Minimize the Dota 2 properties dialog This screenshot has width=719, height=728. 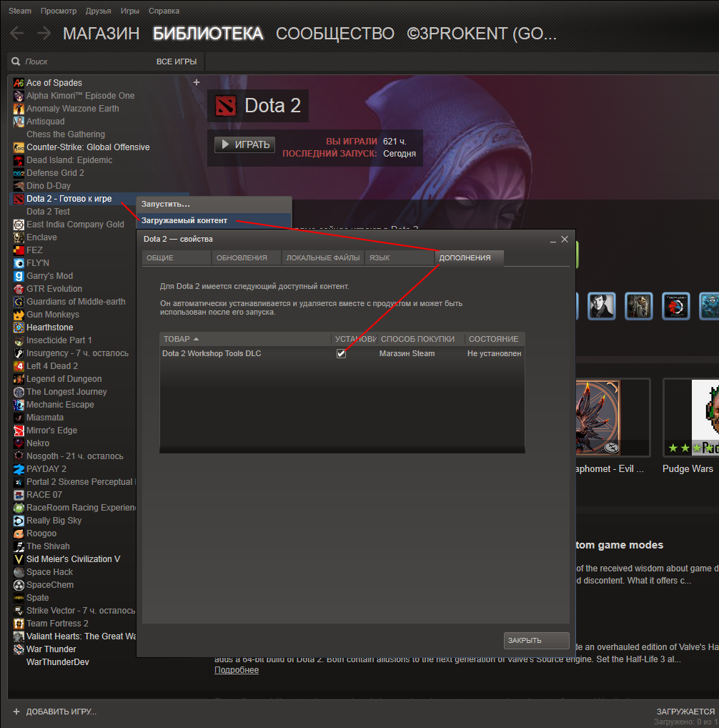pos(553,240)
